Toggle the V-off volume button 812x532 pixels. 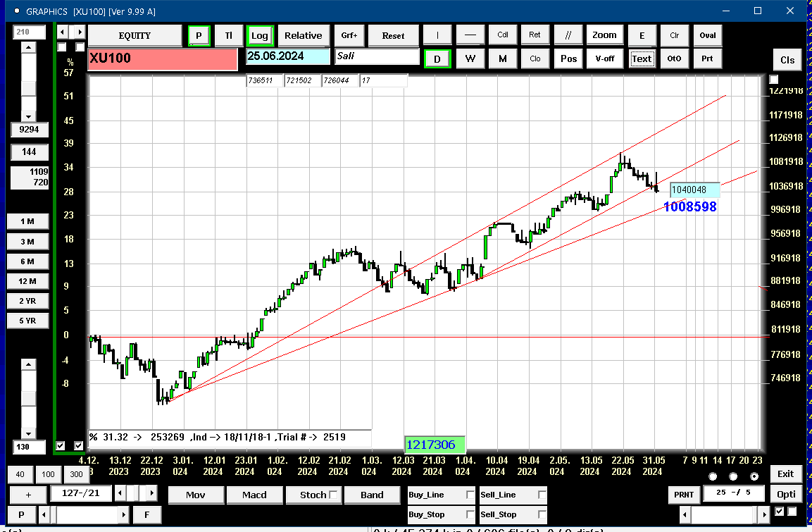[604, 58]
